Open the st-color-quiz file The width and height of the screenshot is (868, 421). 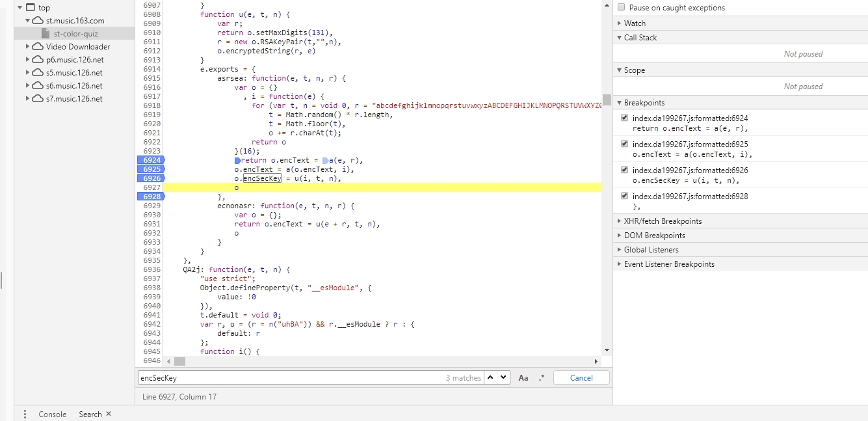pos(75,34)
